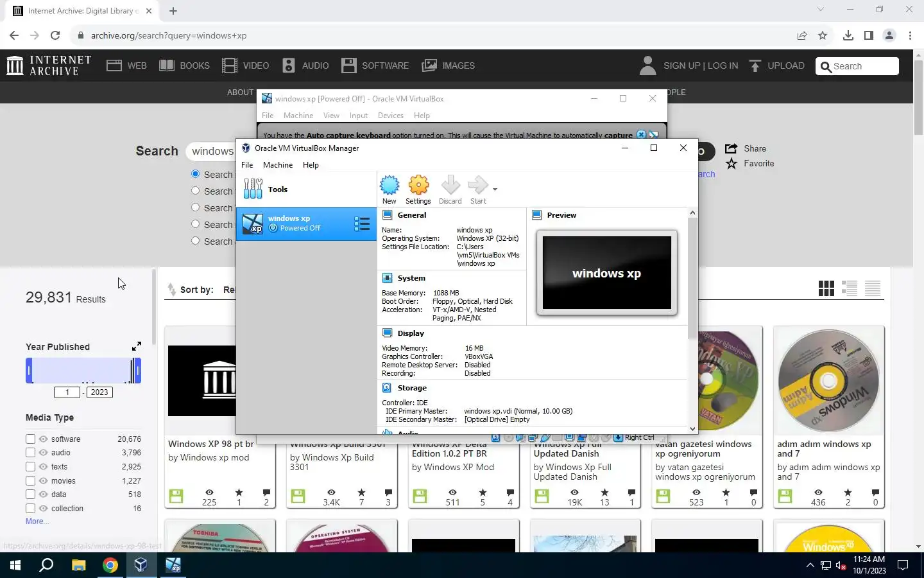This screenshot has height=578, width=924.
Task: Click the Preview section header icon
Action: tap(537, 215)
